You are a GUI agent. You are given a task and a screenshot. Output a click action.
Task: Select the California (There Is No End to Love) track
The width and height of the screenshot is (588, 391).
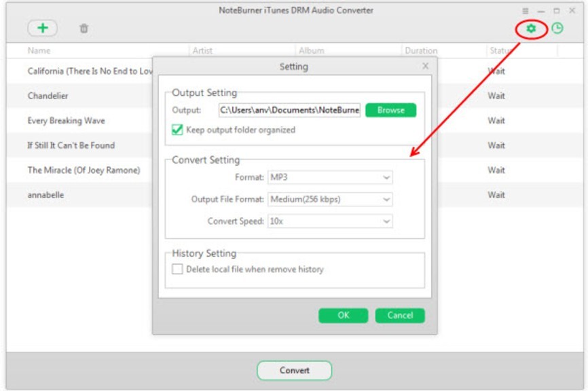coord(90,71)
